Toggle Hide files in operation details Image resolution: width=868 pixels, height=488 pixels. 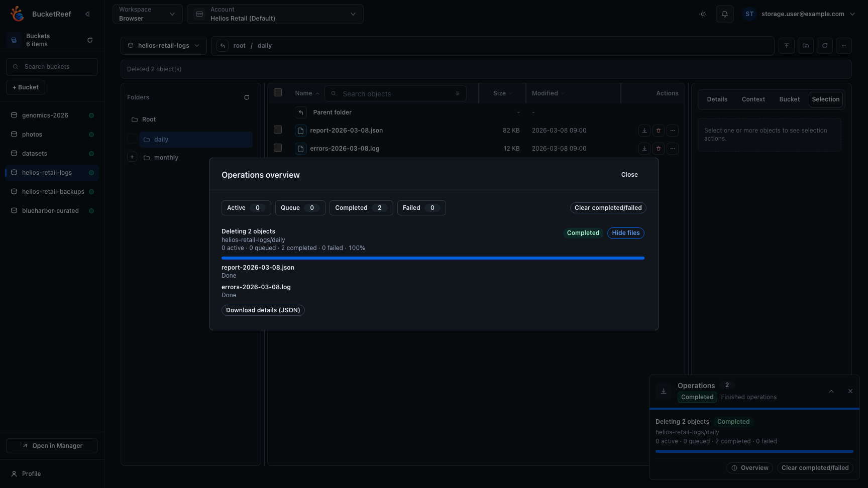(626, 233)
